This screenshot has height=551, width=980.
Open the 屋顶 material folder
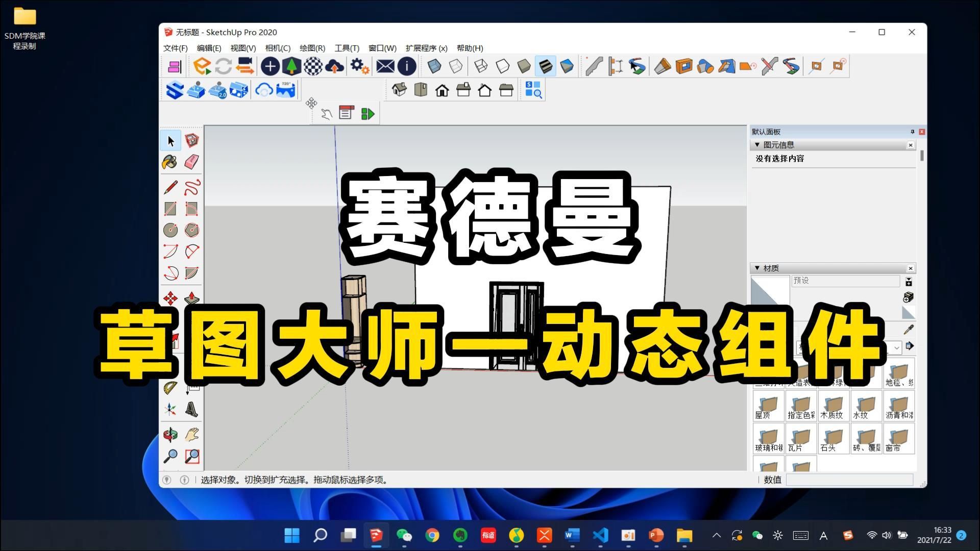click(x=768, y=407)
